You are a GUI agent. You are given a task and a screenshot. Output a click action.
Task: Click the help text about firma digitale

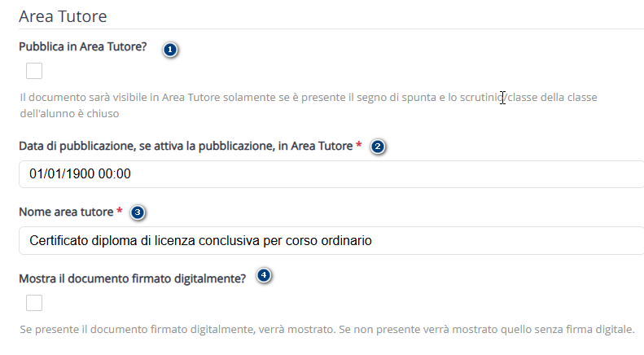(x=326, y=330)
